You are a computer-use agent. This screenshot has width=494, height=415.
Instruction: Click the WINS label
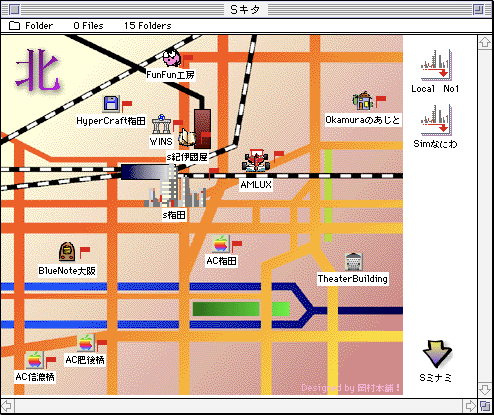click(161, 142)
